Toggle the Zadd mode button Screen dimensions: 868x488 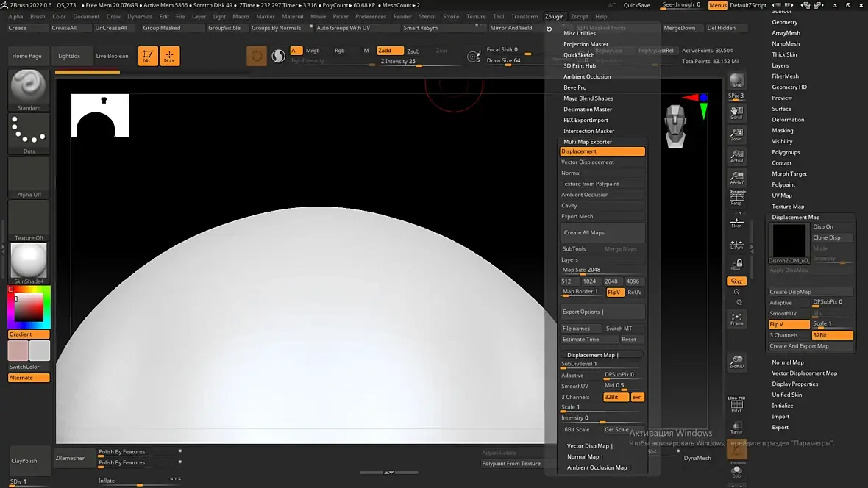390,51
